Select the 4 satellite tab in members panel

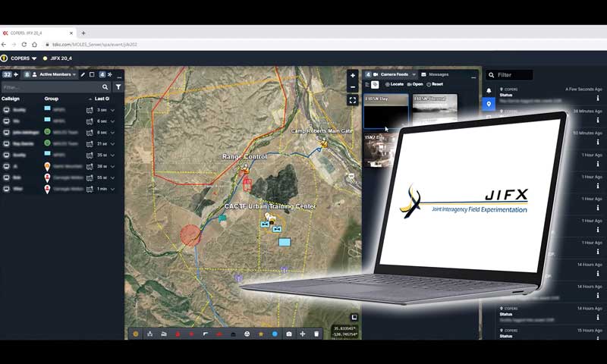[x=105, y=74]
